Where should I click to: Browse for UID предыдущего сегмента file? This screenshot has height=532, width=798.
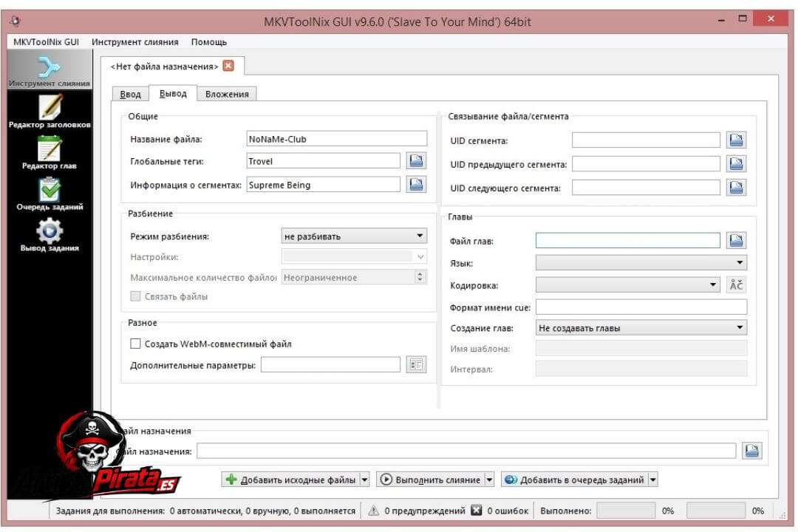[x=736, y=164]
